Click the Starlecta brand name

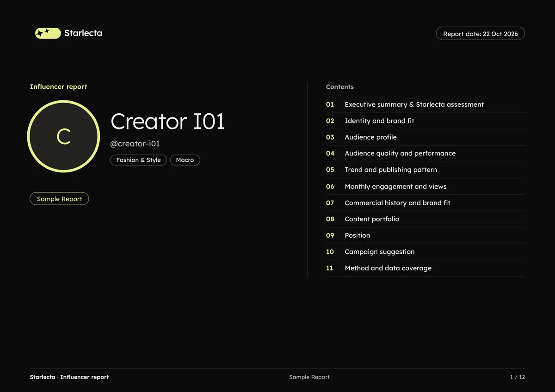(83, 33)
